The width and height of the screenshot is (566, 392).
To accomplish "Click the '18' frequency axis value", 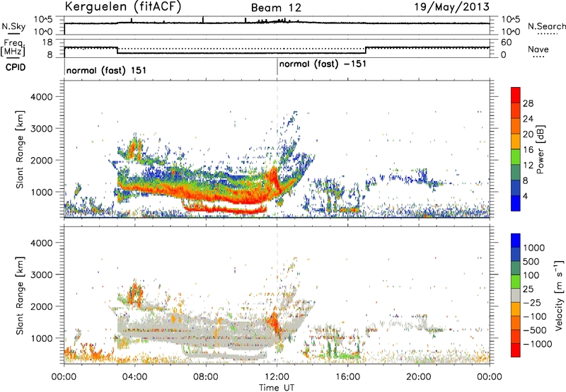I will (x=47, y=42).
